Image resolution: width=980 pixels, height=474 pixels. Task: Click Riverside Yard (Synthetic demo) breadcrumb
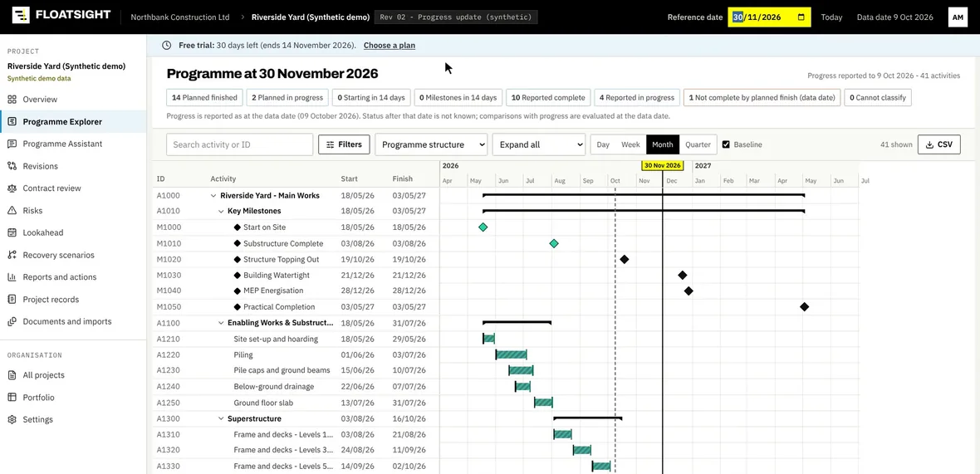(311, 17)
